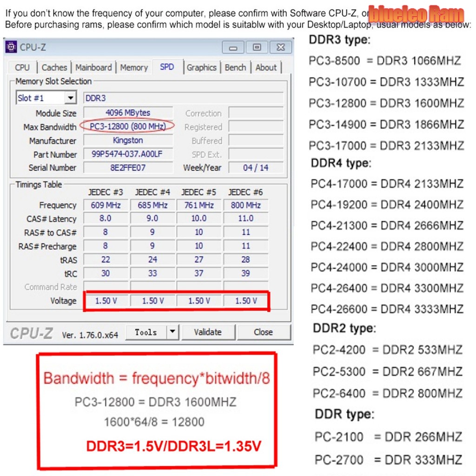This screenshot has height=476, width=476.
Task: Click the Tools button
Action: point(146,332)
